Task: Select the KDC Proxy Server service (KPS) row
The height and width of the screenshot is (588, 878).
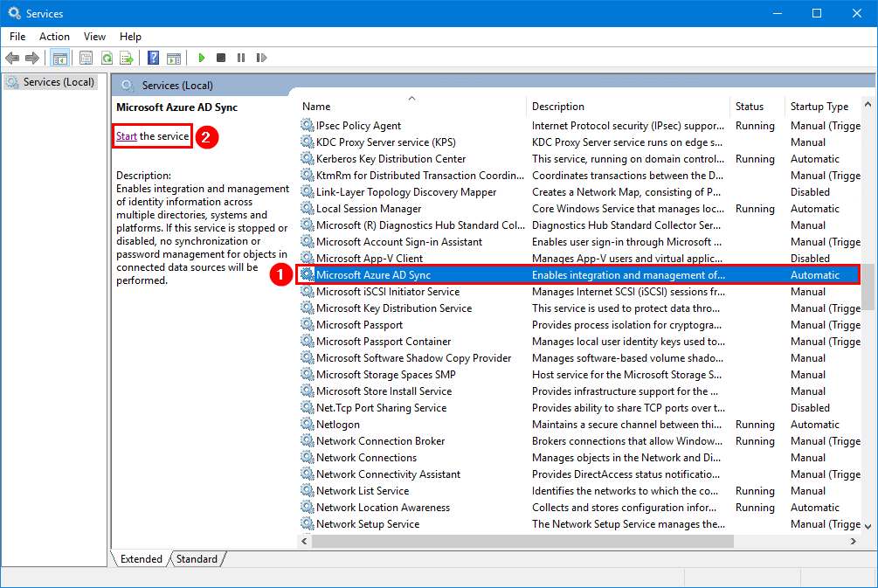Action: click(x=580, y=142)
